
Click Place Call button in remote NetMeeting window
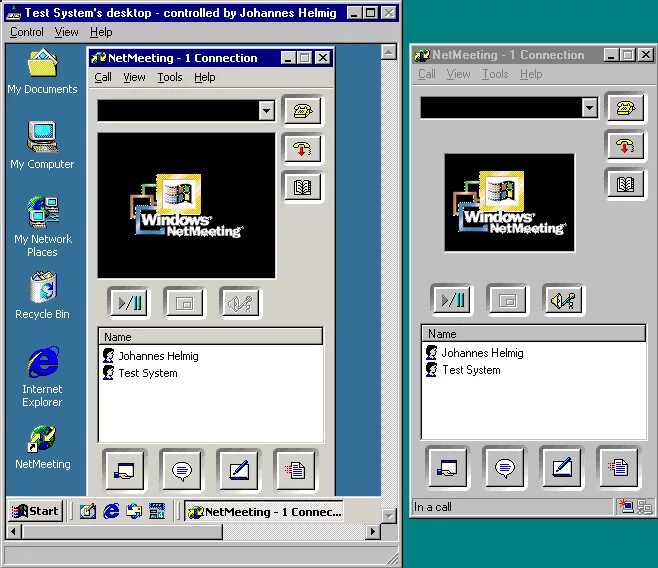point(303,111)
